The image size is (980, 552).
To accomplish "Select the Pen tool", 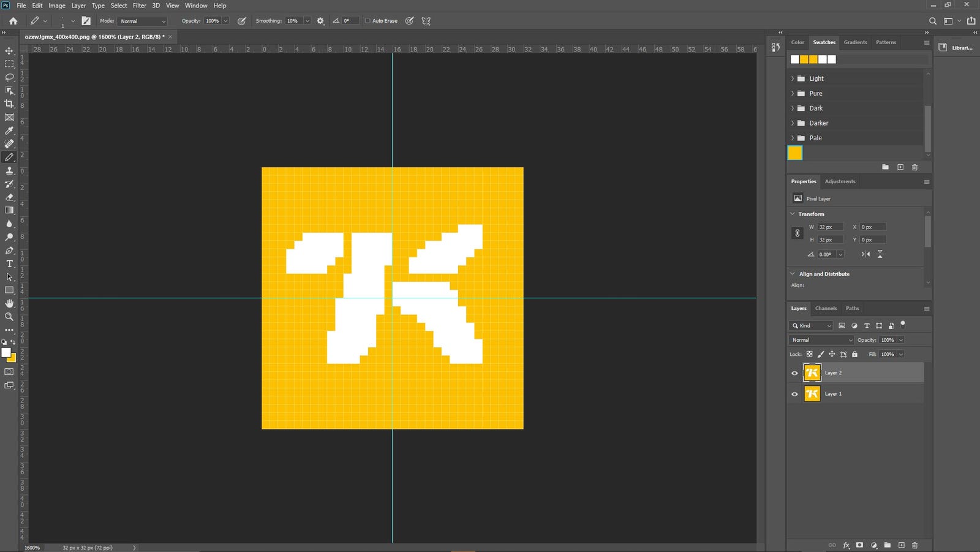I will pos(9,250).
